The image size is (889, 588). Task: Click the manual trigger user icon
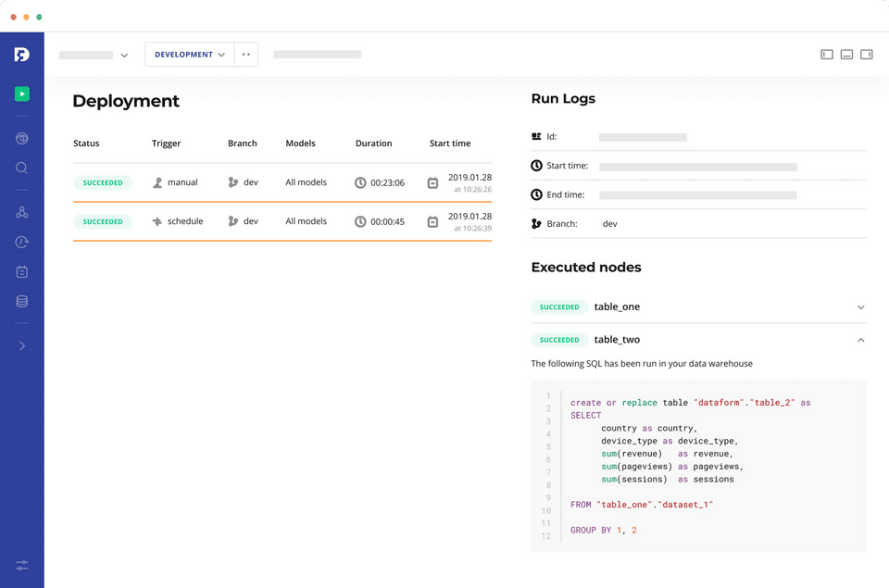[x=157, y=182]
